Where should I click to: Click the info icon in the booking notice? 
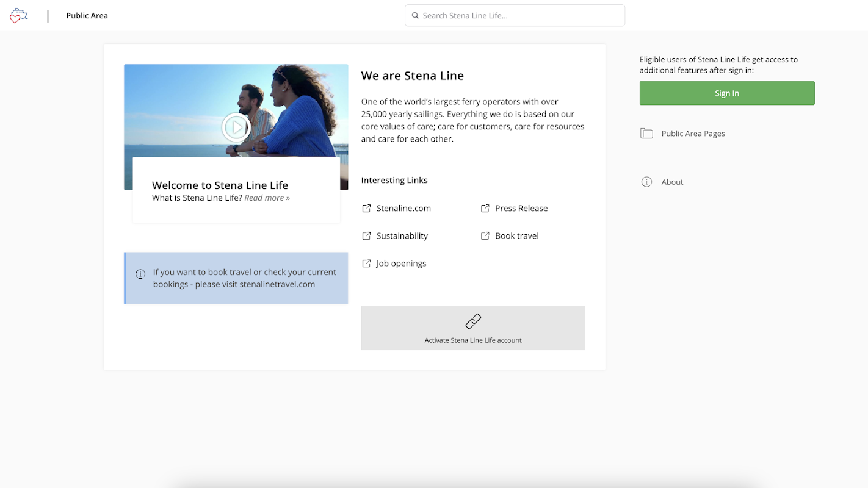click(140, 274)
